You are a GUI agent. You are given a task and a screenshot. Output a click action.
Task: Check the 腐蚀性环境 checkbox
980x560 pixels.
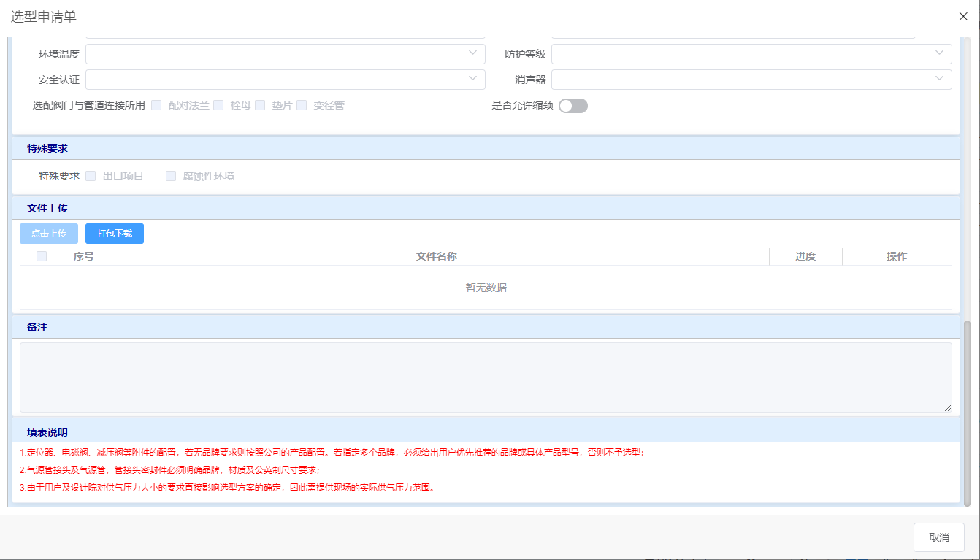(171, 176)
